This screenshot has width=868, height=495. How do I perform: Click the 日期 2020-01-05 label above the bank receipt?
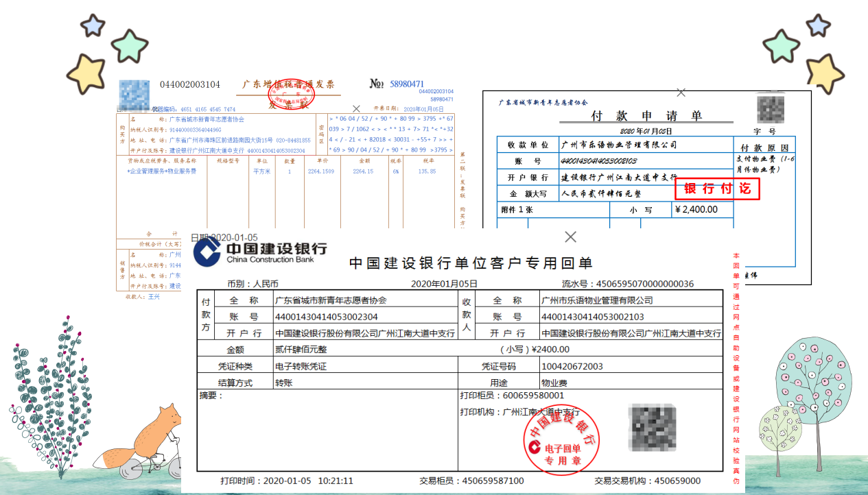click(224, 237)
